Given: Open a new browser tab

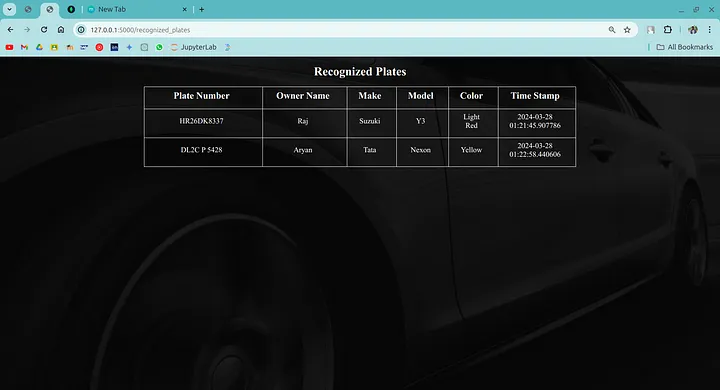Looking at the screenshot, I should [x=202, y=9].
